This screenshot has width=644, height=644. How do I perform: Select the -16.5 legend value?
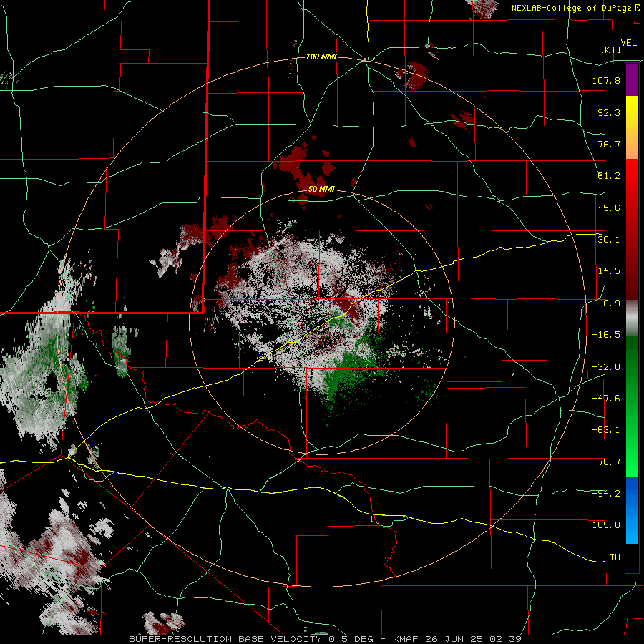pyautogui.click(x=606, y=335)
